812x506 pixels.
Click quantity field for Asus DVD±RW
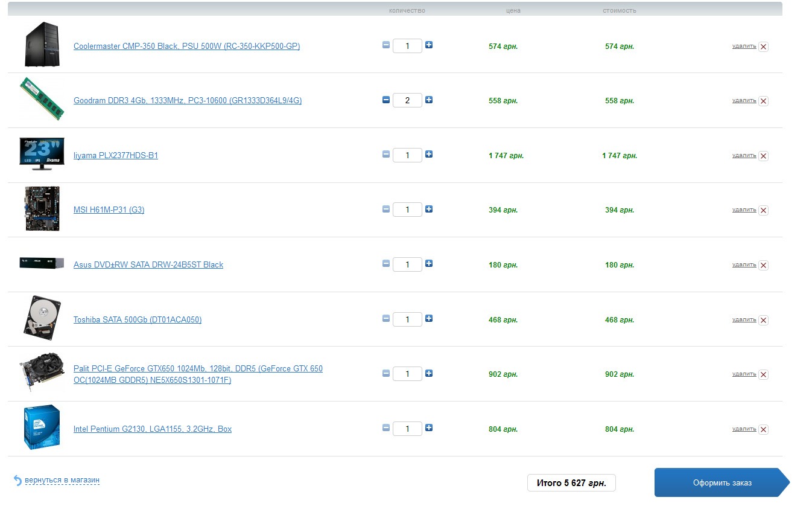[x=407, y=264]
